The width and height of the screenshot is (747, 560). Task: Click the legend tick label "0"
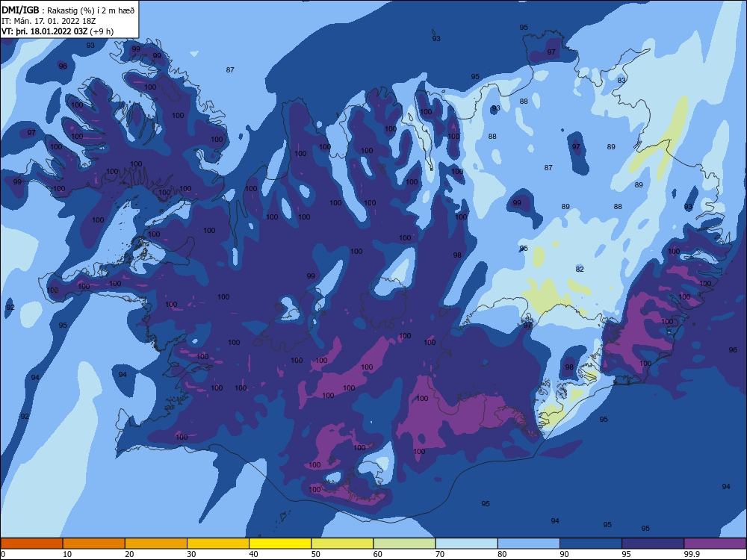[3, 554]
